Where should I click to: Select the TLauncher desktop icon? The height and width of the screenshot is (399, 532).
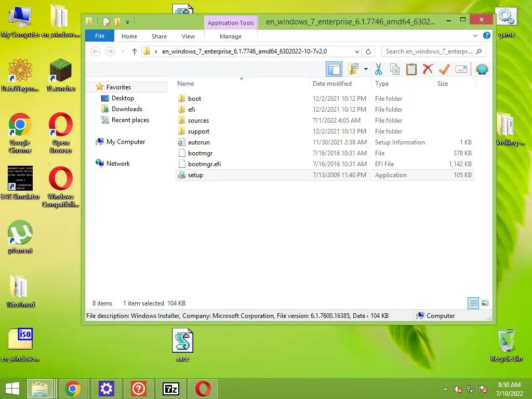(61, 75)
